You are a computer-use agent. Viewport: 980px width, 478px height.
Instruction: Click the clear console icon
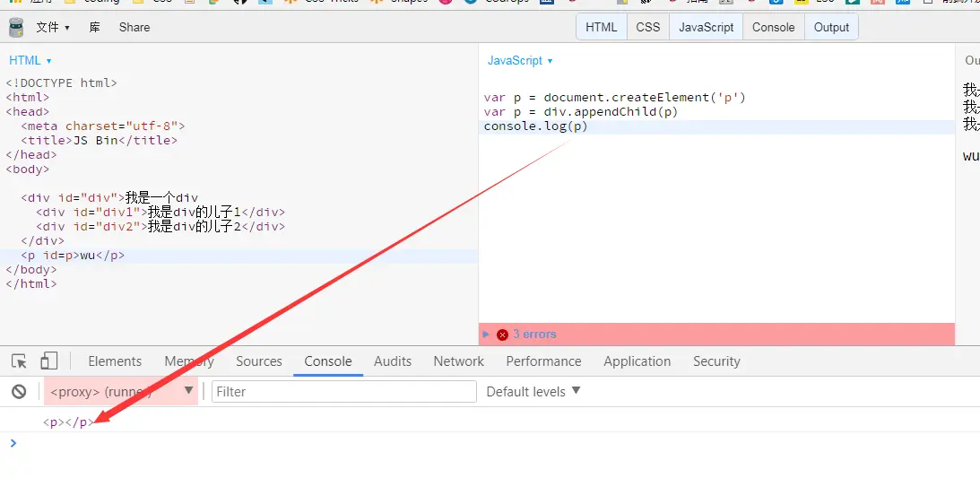click(x=20, y=392)
